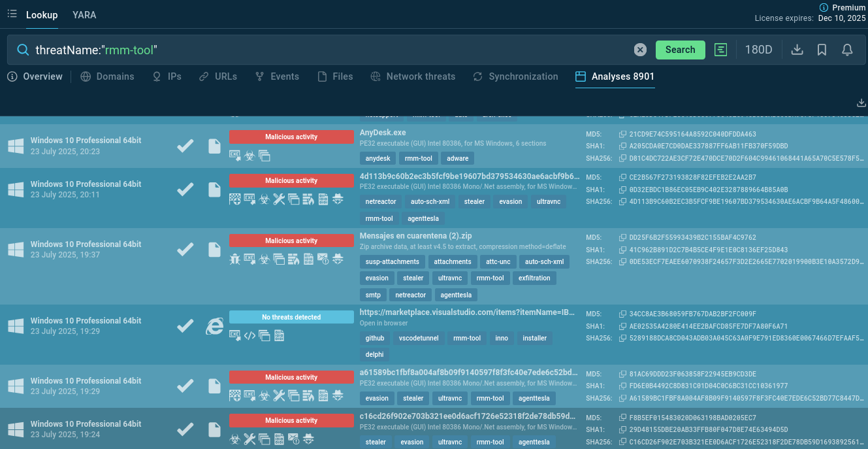Screen dimensions: 868x449
Task: Click into the threatName search input field
Action: coord(327,50)
